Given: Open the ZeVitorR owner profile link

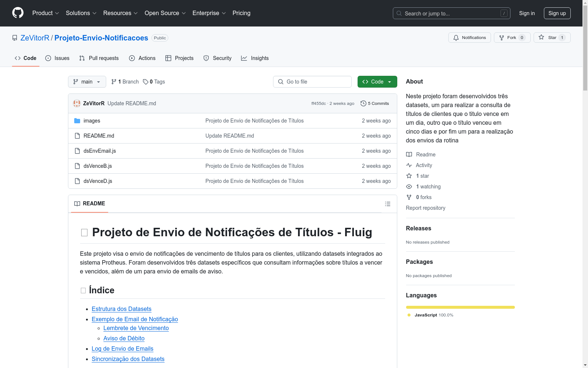Looking at the screenshot, I should pos(35,38).
